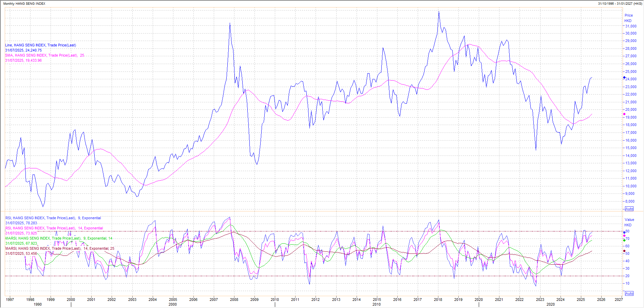This screenshot has height=308, width=644.
Task: Click the dark red MARSI diamond marker
Action: (624, 251)
